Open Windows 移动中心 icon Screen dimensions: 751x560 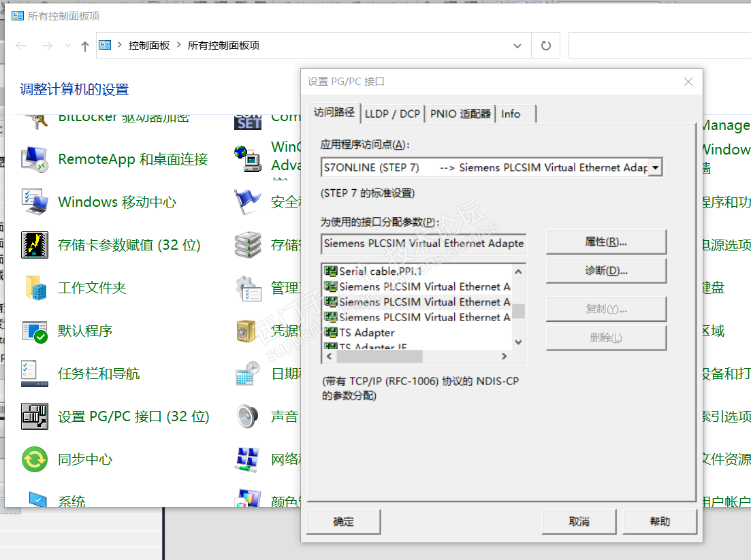click(35, 202)
